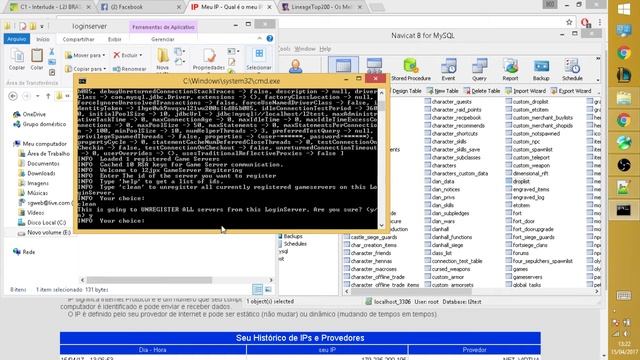Open Import Wizard in Navicat

tap(525, 91)
